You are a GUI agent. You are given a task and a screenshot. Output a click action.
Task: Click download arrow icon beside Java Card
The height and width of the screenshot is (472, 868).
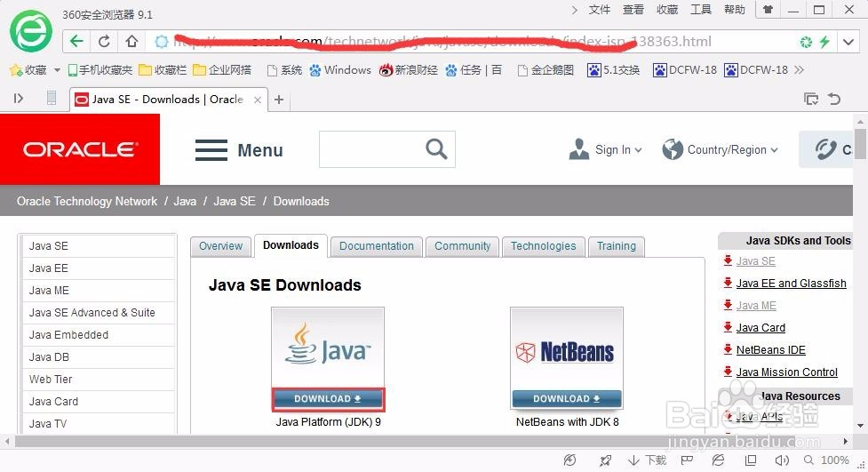(728, 327)
